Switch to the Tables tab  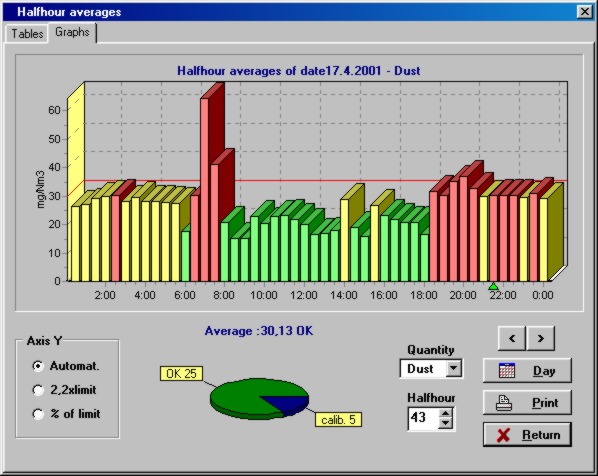coord(27,34)
